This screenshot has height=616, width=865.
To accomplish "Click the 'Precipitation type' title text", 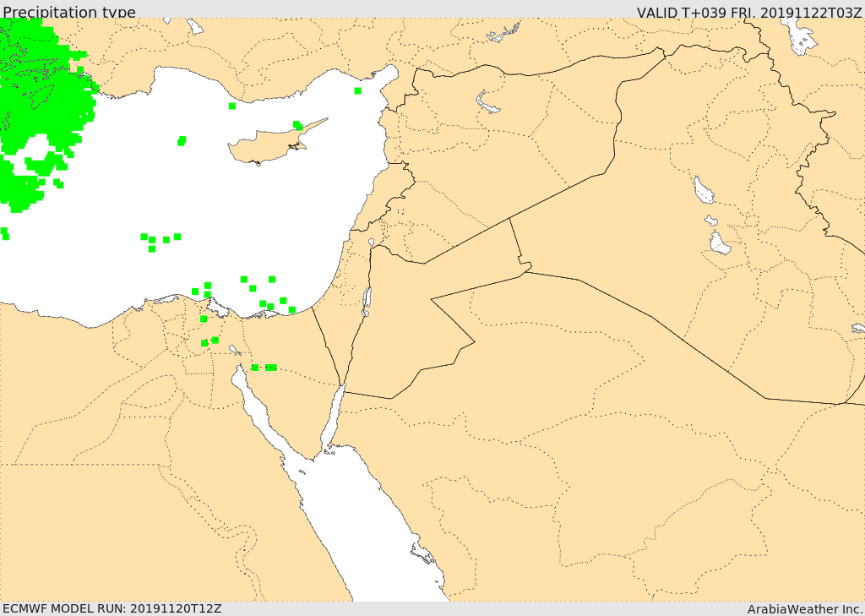I will [x=69, y=12].
